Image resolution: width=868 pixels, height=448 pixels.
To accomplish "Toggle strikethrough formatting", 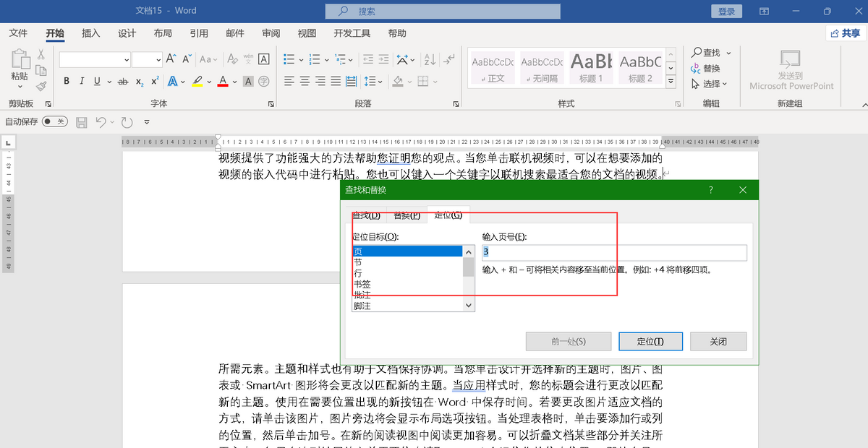I will coord(122,82).
